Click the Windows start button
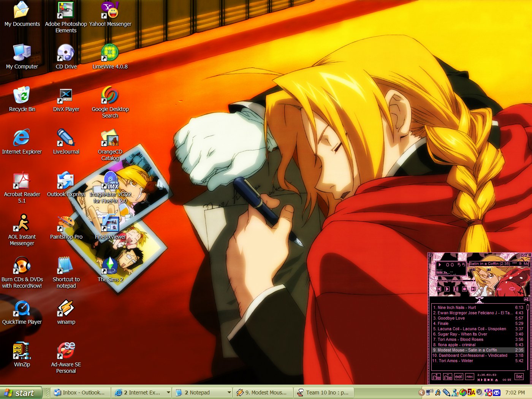This screenshot has width=532, height=399. click(x=21, y=393)
